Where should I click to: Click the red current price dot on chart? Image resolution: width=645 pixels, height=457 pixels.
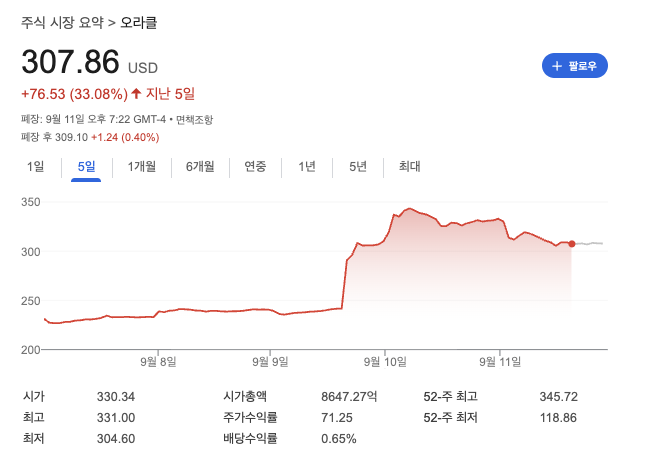coord(571,243)
